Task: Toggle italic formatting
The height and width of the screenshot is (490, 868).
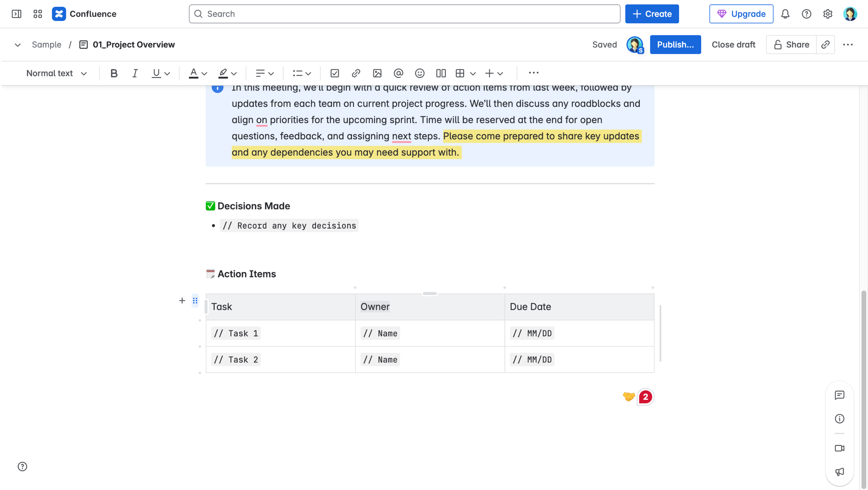Action: pyautogui.click(x=135, y=73)
